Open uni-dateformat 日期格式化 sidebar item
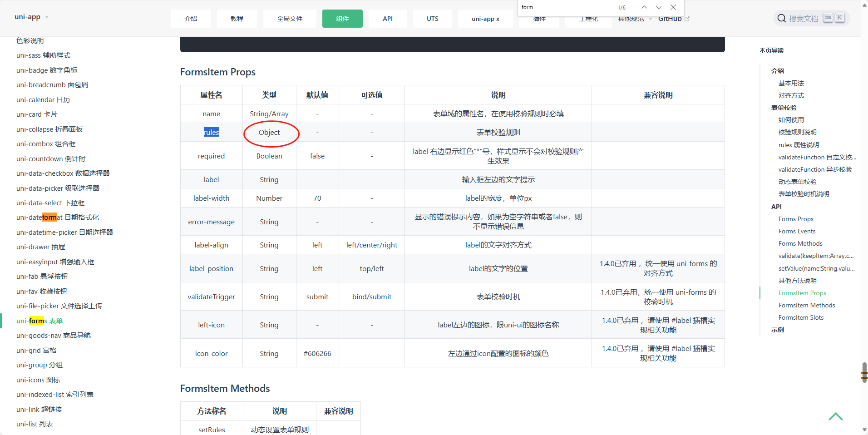Image resolution: width=868 pixels, height=435 pixels. point(58,217)
